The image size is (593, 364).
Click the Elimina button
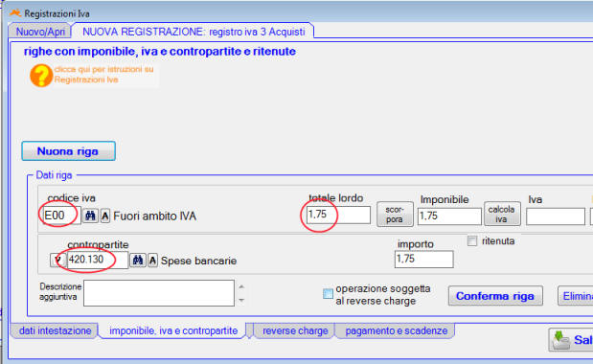pos(576,296)
